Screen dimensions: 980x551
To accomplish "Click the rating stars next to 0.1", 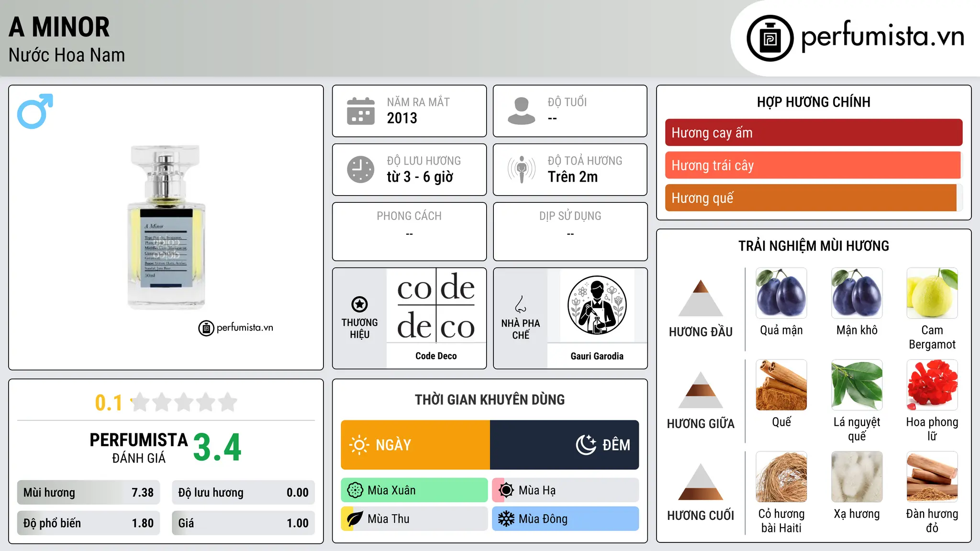I will [x=184, y=402].
